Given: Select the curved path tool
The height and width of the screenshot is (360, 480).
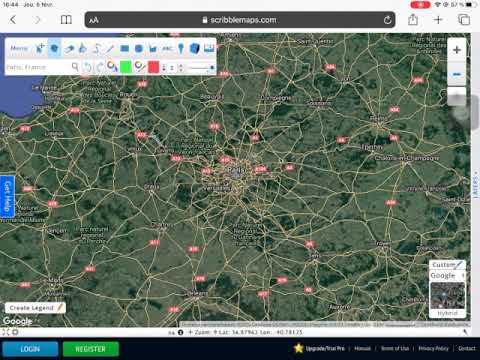Looking at the screenshot, I should tap(97, 49).
